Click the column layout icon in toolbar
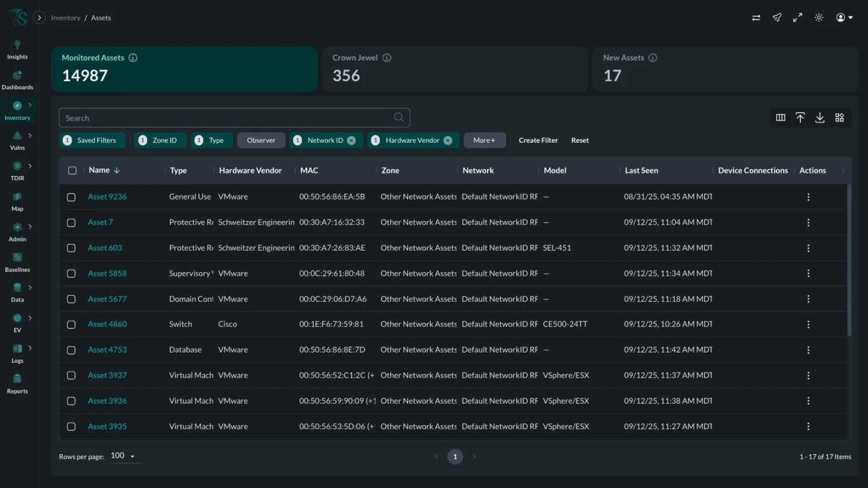Screen dimensions: 868x488 (x=781, y=118)
